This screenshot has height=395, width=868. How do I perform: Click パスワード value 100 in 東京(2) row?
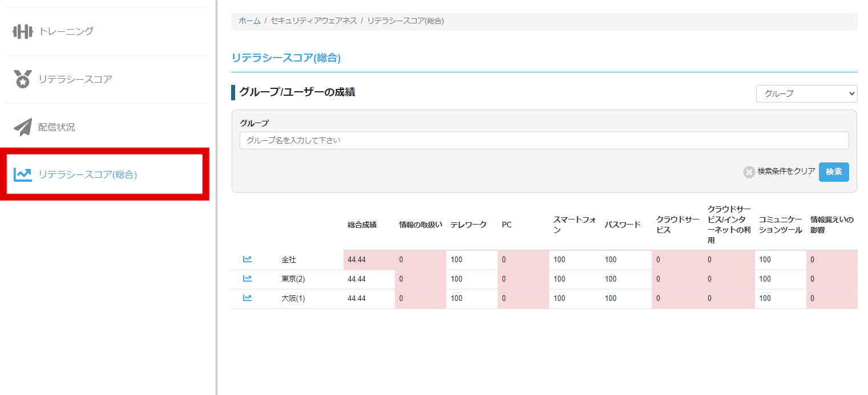pyautogui.click(x=611, y=279)
